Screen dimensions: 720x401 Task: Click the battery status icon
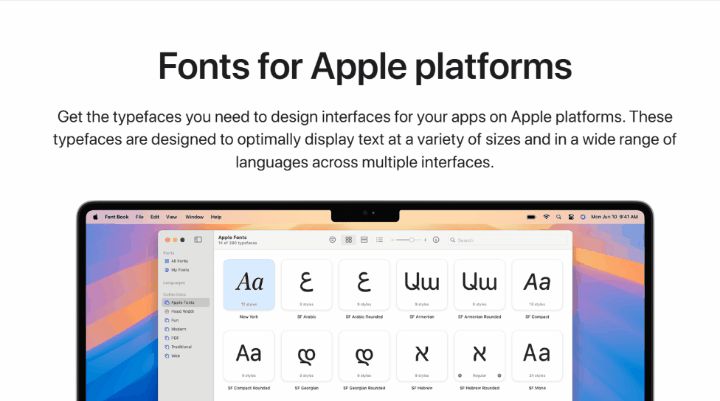(x=531, y=217)
